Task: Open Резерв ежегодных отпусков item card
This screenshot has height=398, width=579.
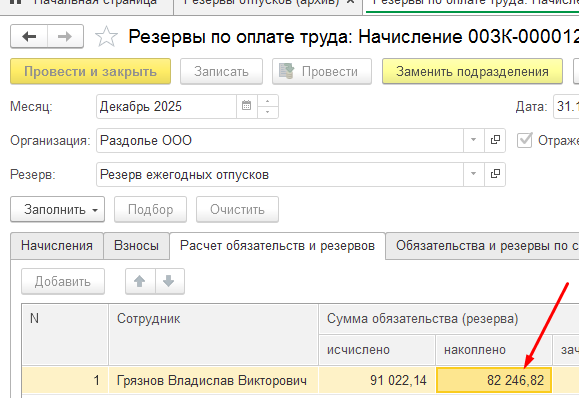Action: 495,174
